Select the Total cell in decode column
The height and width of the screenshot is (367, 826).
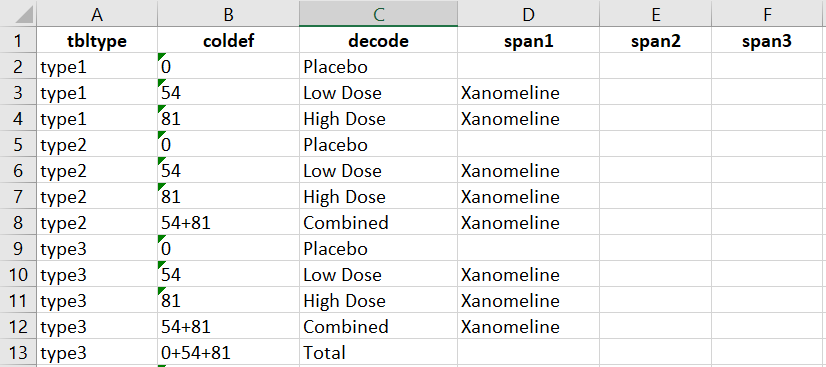tap(378, 352)
